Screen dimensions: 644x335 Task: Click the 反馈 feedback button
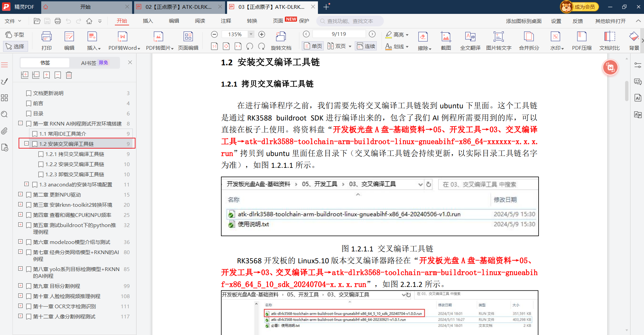point(577,21)
